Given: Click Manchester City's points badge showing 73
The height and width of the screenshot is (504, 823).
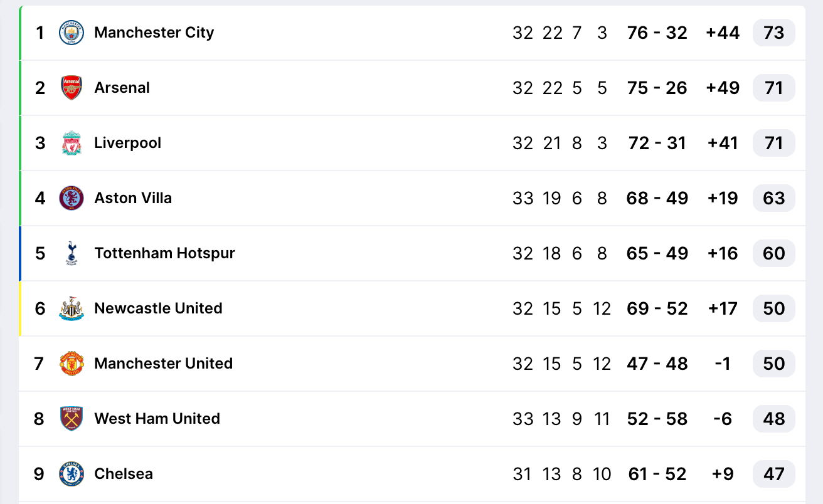Looking at the screenshot, I should [x=773, y=33].
